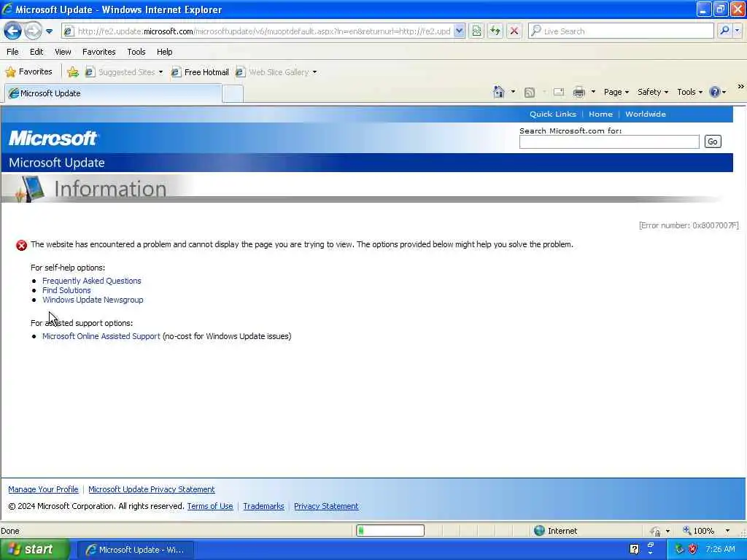Open the Terms of Use link
This screenshot has height=560, width=747.
(x=210, y=506)
